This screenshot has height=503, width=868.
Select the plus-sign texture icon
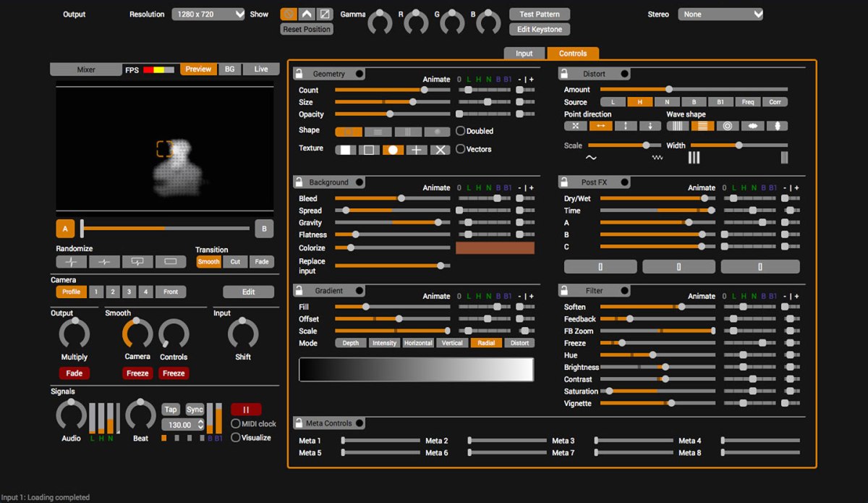pos(416,150)
